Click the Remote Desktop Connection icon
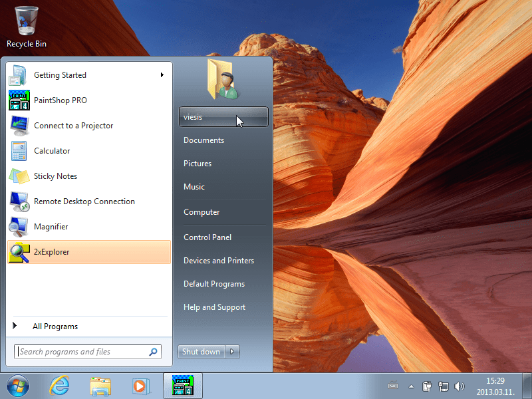Screen dimensions: 532x399 pos(19,201)
